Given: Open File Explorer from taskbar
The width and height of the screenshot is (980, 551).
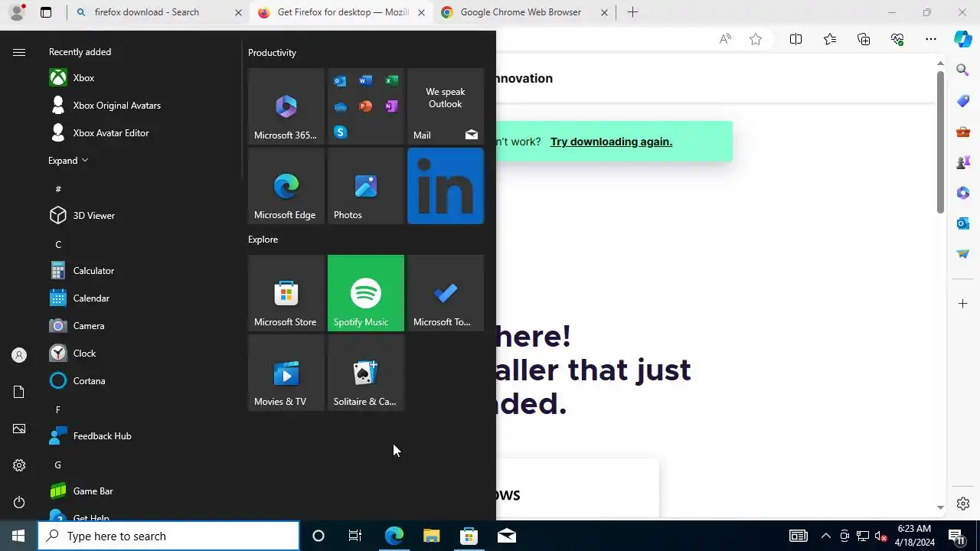Looking at the screenshot, I should coord(431,536).
